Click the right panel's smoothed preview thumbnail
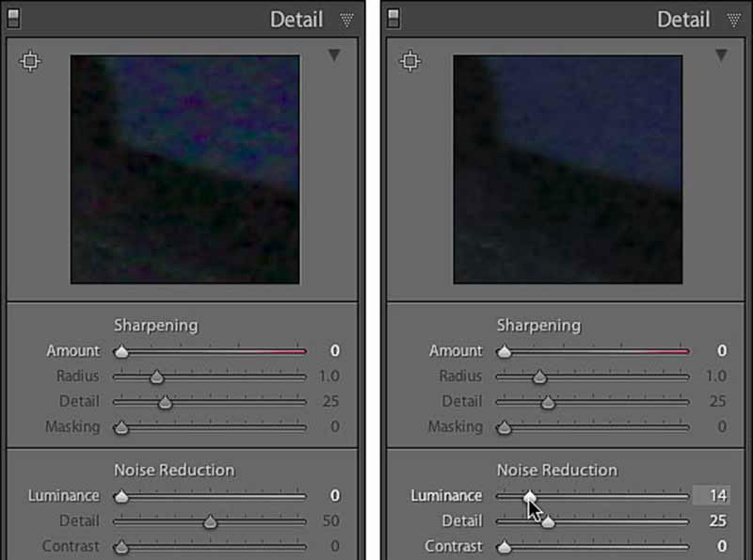Screen dimensions: 753x560 (568, 169)
